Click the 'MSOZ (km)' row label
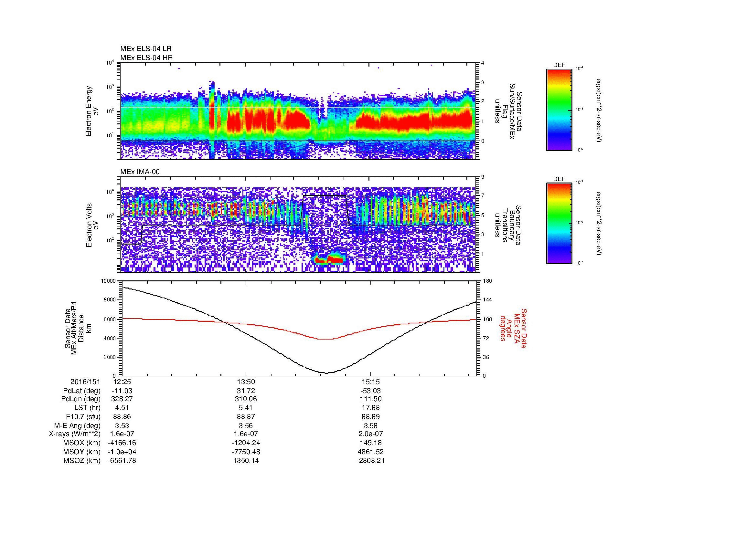Image resolution: width=756 pixels, height=534 pixels. pos(82,461)
